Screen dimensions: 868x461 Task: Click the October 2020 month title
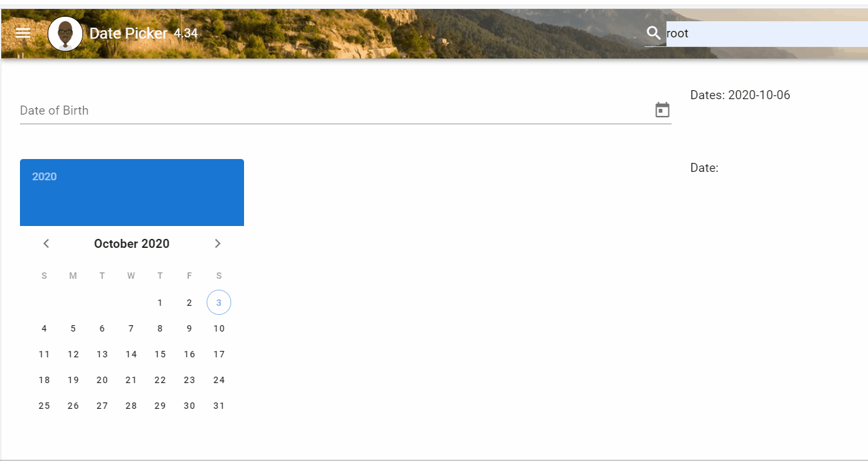point(131,243)
